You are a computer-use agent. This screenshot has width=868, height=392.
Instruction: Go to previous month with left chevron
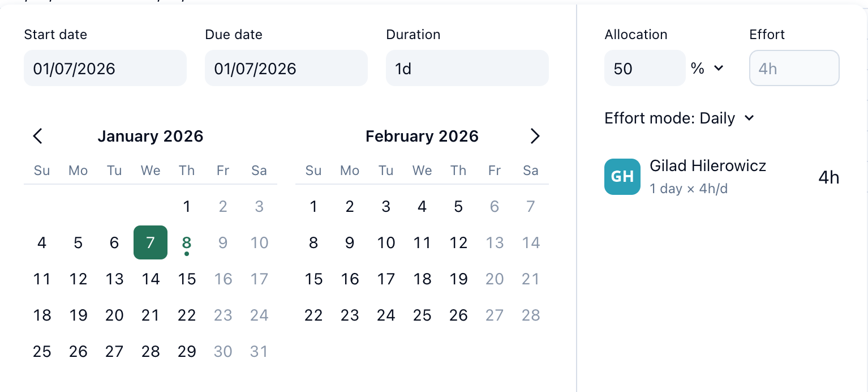[38, 136]
